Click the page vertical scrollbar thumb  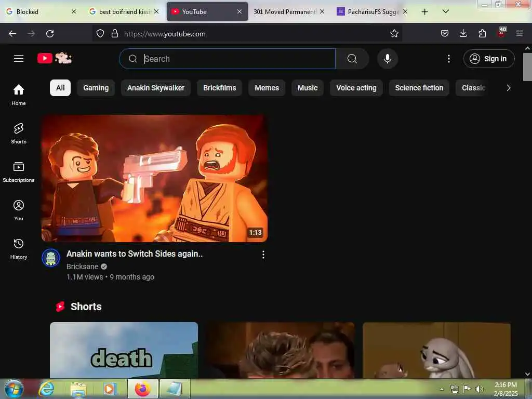coord(528,67)
